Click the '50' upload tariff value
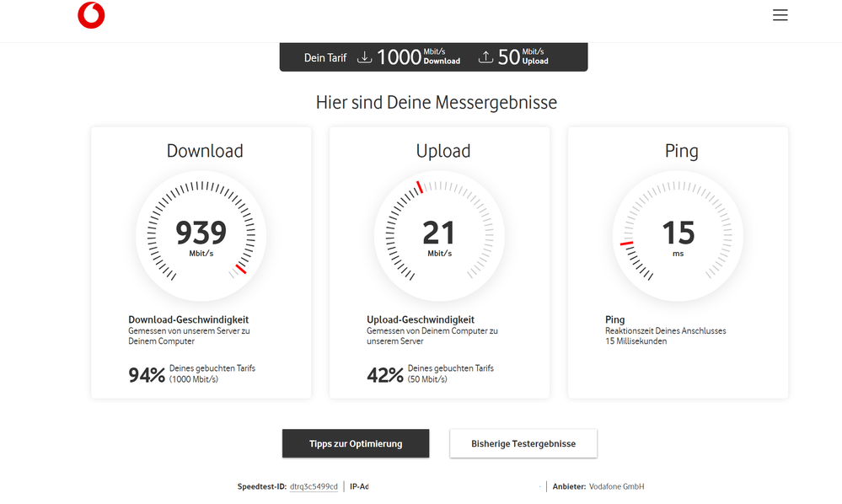842x504 pixels. coord(508,57)
